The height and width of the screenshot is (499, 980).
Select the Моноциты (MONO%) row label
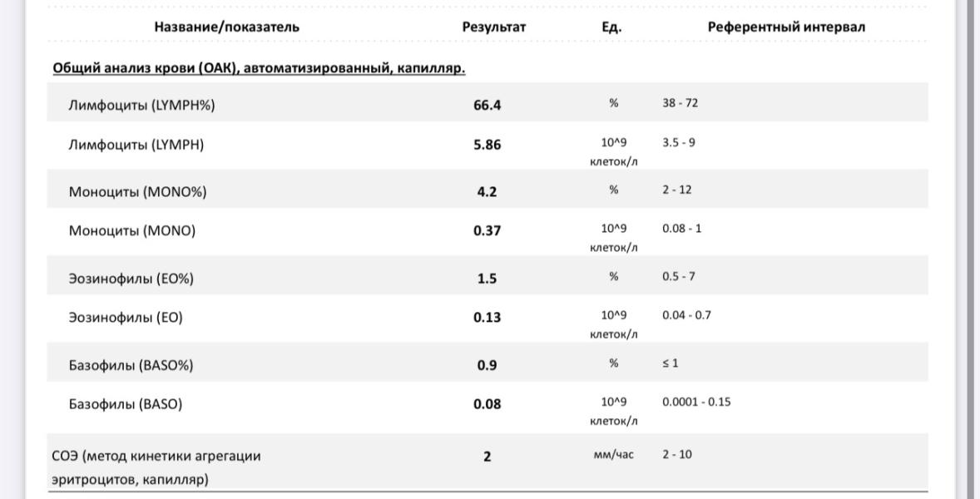point(137,192)
